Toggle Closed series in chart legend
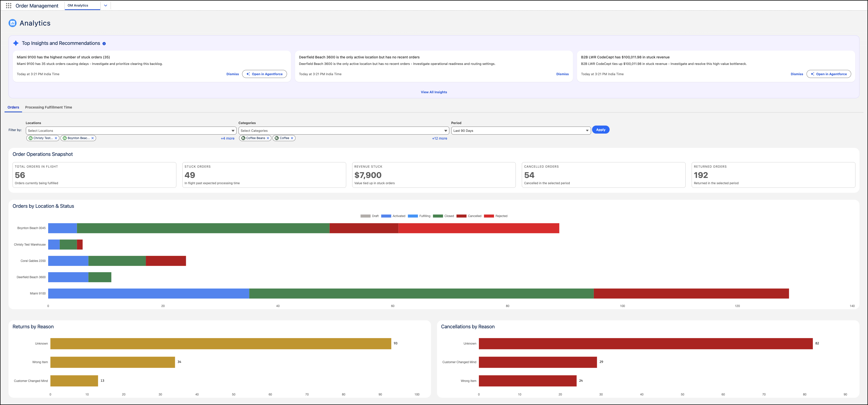 pos(443,216)
